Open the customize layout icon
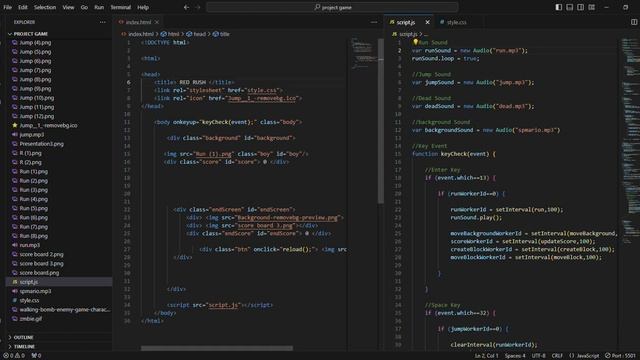This screenshot has height=360, width=640. tap(591, 7)
